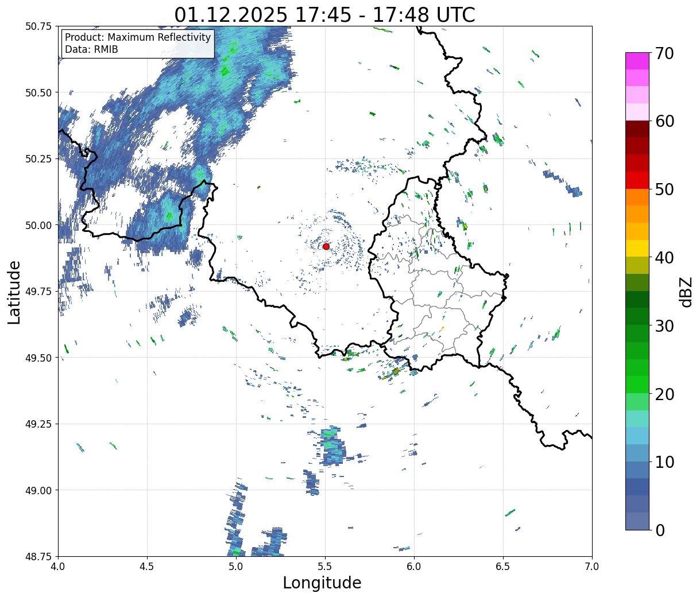Image resolution: width=700 pixels, height=597 pixels.
Task: Click the colorbar tick label 20
Action: (664, 394)
